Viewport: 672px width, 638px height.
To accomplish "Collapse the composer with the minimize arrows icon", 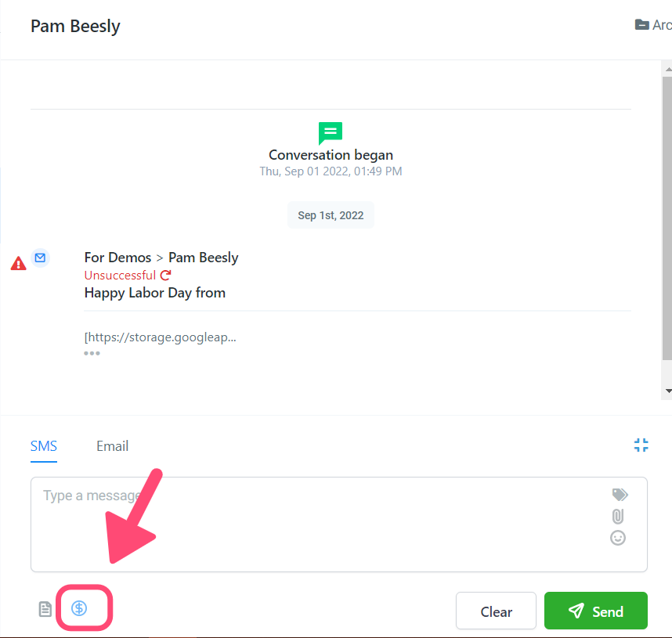I will 641,445.
